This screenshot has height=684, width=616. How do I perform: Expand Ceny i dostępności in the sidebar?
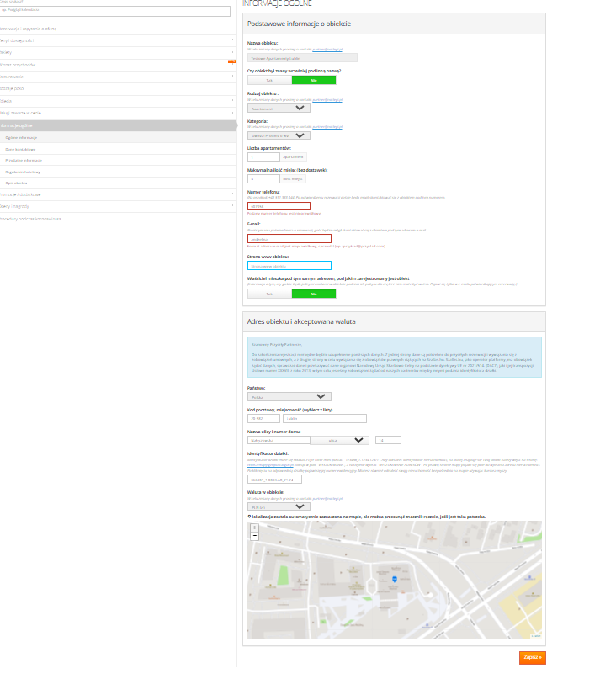(118, 40)
